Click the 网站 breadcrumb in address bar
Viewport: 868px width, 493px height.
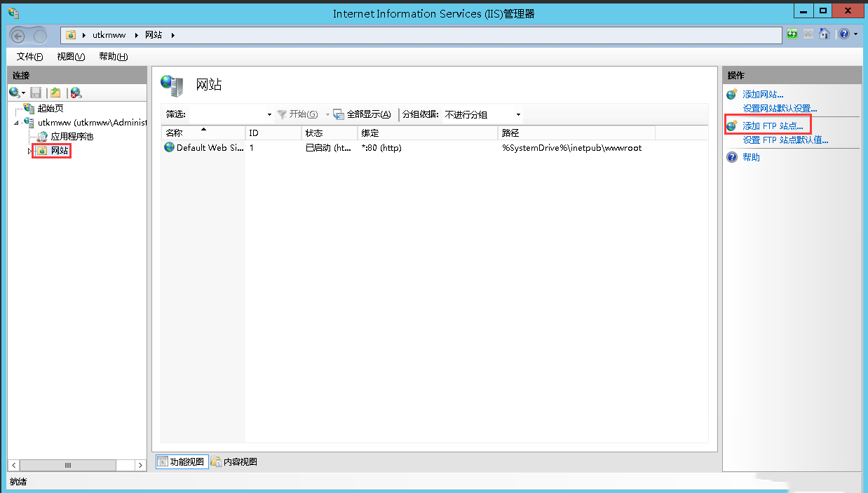154,35
